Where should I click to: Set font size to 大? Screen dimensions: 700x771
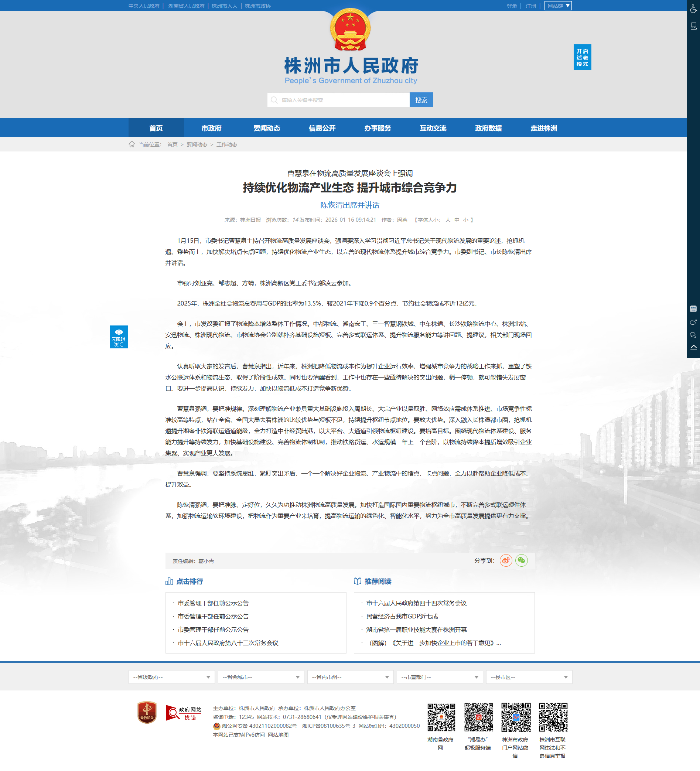(448, 220)
